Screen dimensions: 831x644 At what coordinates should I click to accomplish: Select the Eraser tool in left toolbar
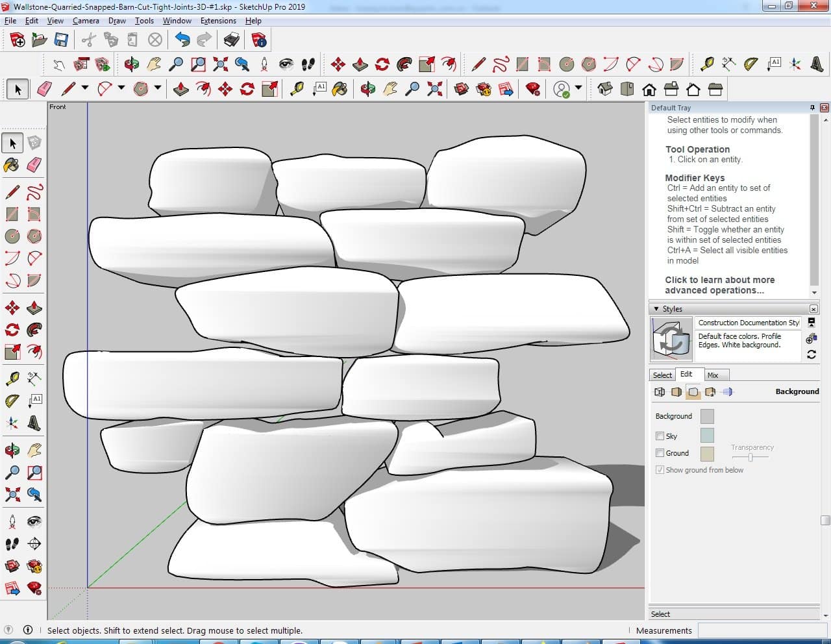[x=34, y=165]
